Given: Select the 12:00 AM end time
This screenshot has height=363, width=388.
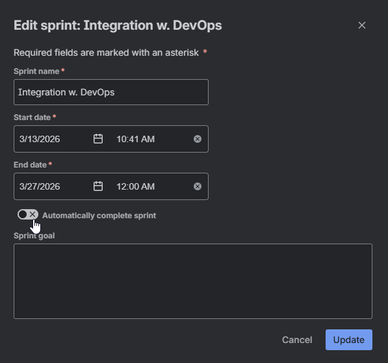Looking at the screenshot, I should pyautogui.click(x=135, y=186).
